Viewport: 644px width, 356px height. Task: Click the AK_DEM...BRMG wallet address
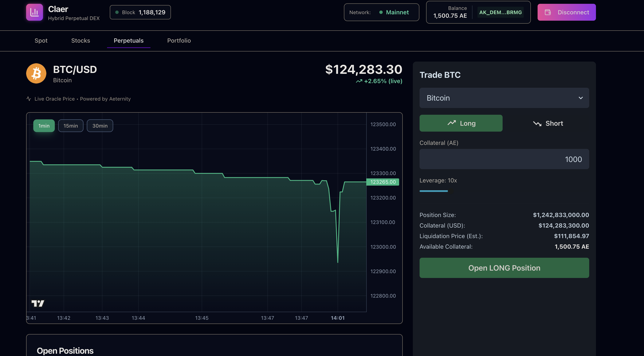click(500, 12)
